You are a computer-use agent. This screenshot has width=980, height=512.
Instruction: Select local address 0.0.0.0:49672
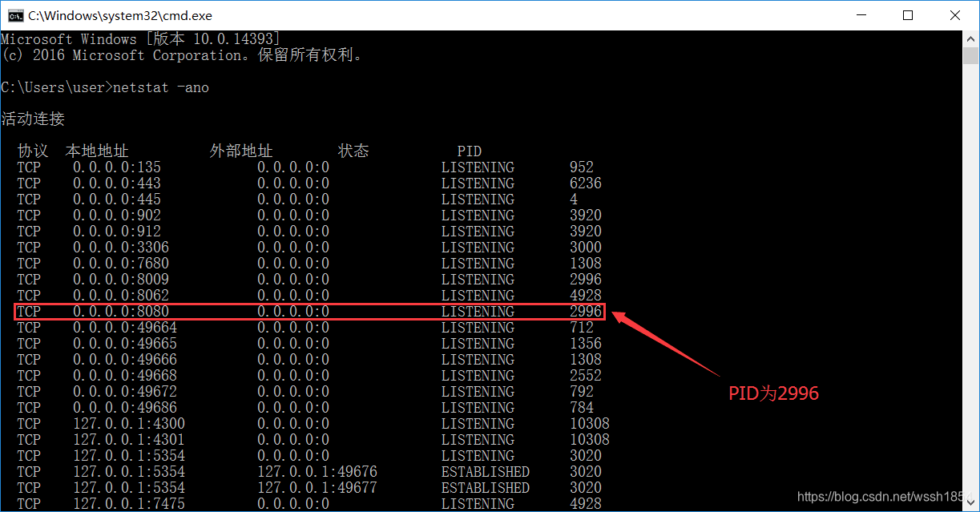tap(125, 392)
